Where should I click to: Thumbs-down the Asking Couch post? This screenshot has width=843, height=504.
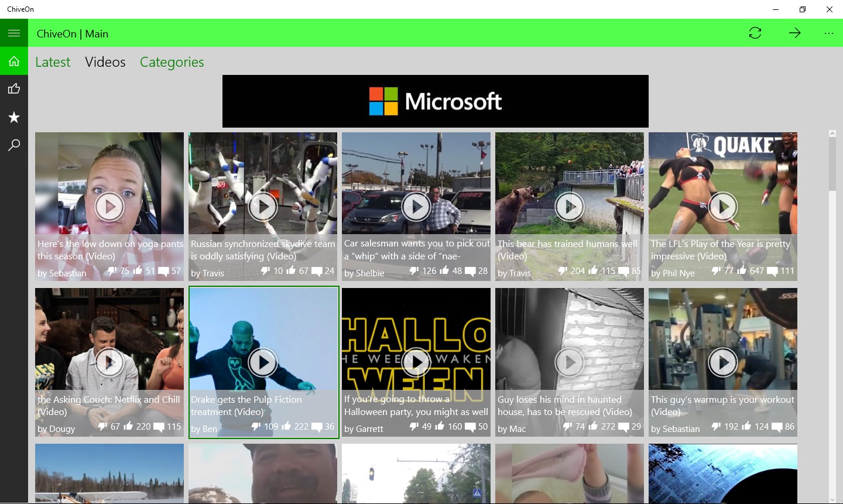102,426
